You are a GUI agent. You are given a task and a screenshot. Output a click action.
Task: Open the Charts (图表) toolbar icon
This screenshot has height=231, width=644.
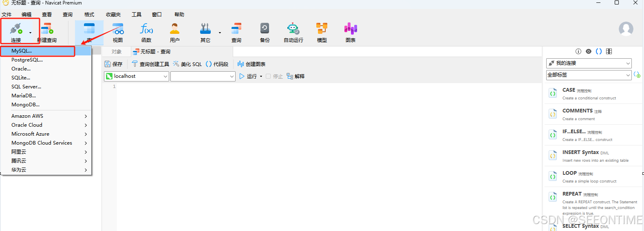(x=351, y=29)
